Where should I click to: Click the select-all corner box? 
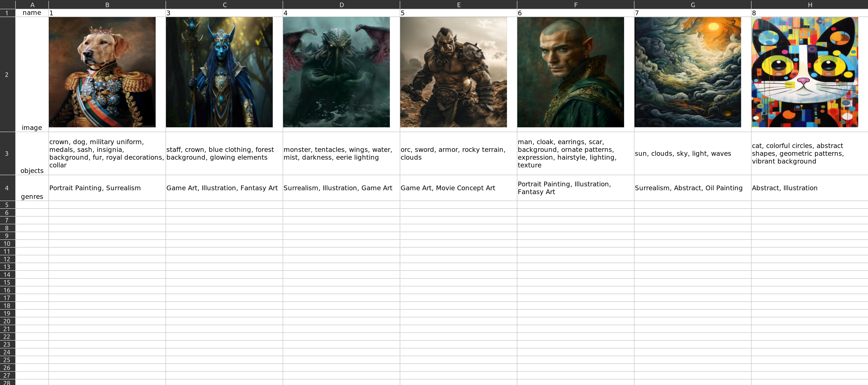(x=7, y=5)
